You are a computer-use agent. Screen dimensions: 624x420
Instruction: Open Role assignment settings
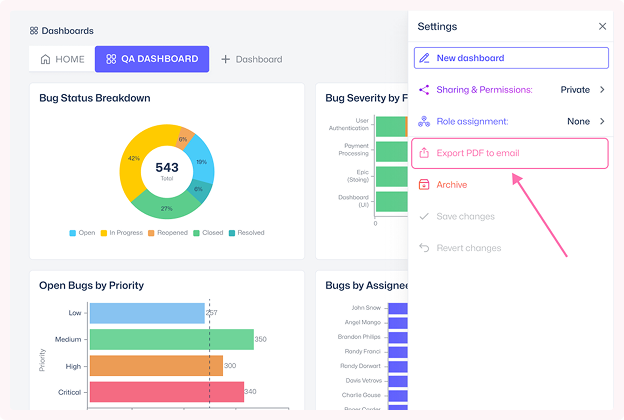pyautogui.click(x=511, y=121)
